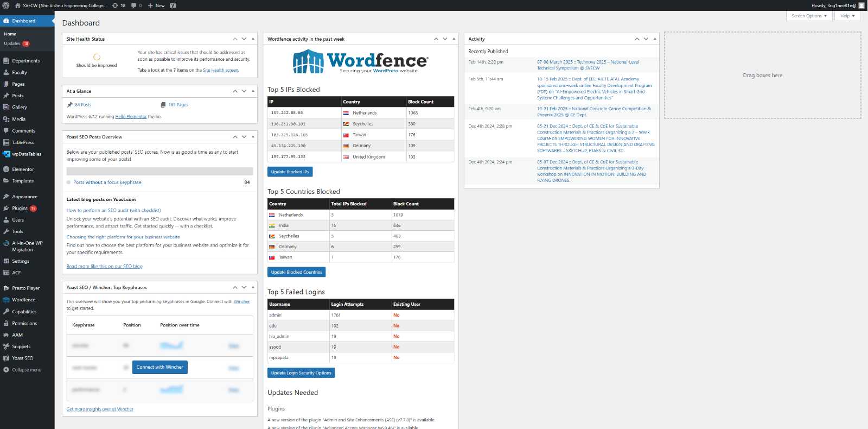Open the Help dropdown tab
868x429 pixels.
847,16
